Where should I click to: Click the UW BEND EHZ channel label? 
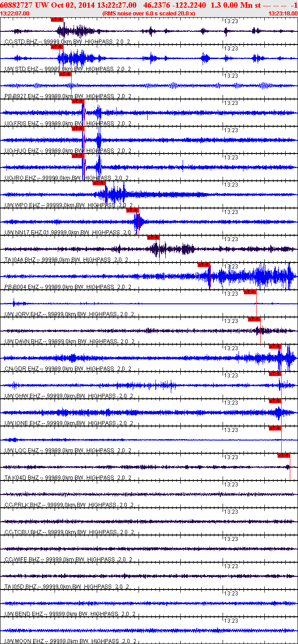point(70,614)
